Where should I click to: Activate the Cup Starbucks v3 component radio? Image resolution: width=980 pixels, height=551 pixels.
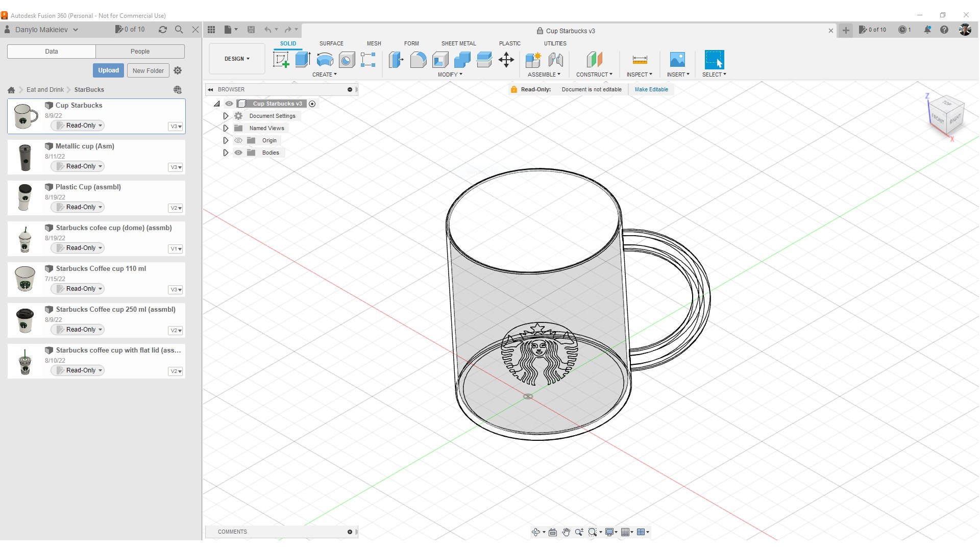click(312, 104)
